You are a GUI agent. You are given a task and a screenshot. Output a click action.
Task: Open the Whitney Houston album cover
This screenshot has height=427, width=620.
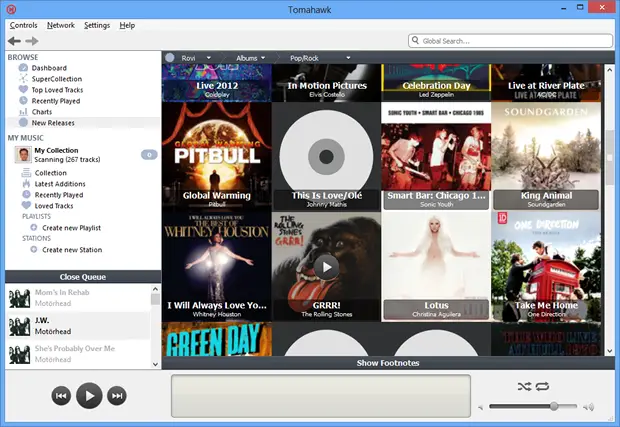(x=217, y=266)
